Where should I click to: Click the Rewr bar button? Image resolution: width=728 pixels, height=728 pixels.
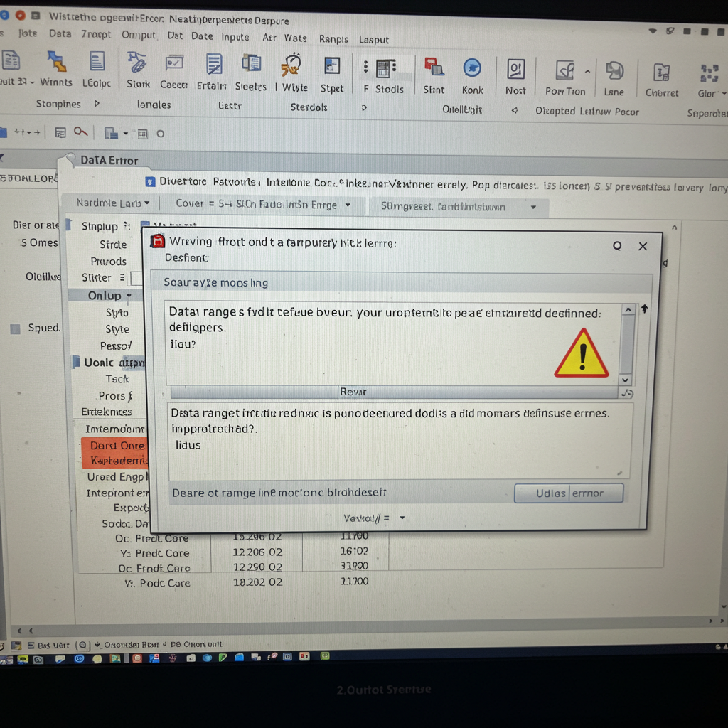click(x=394, y=392)
